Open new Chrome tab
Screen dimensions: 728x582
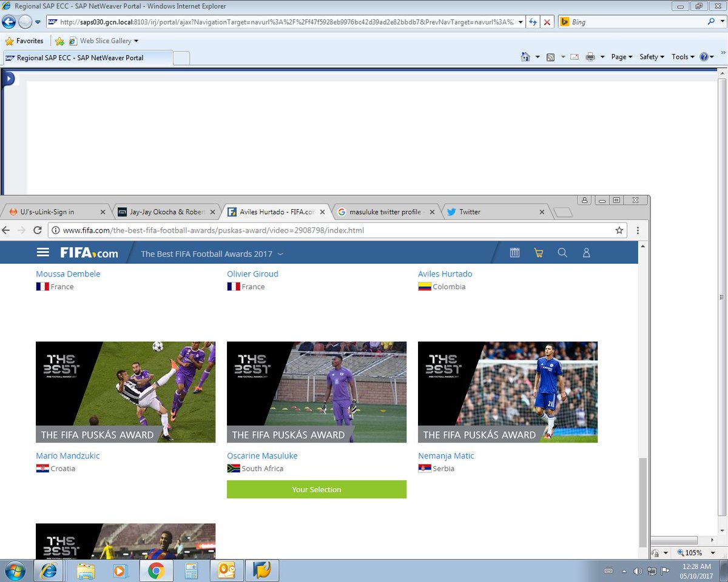point(563,212)
